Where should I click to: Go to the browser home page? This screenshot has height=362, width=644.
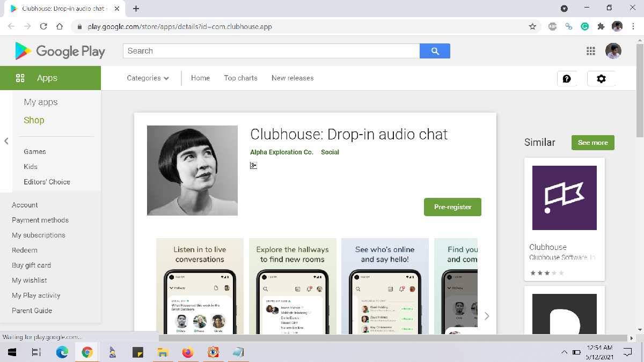point(60,26)
